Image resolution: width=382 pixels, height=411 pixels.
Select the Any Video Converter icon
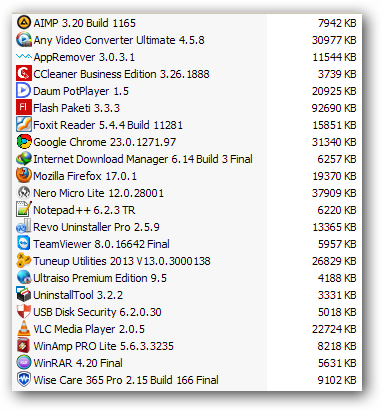coord(24,39)
